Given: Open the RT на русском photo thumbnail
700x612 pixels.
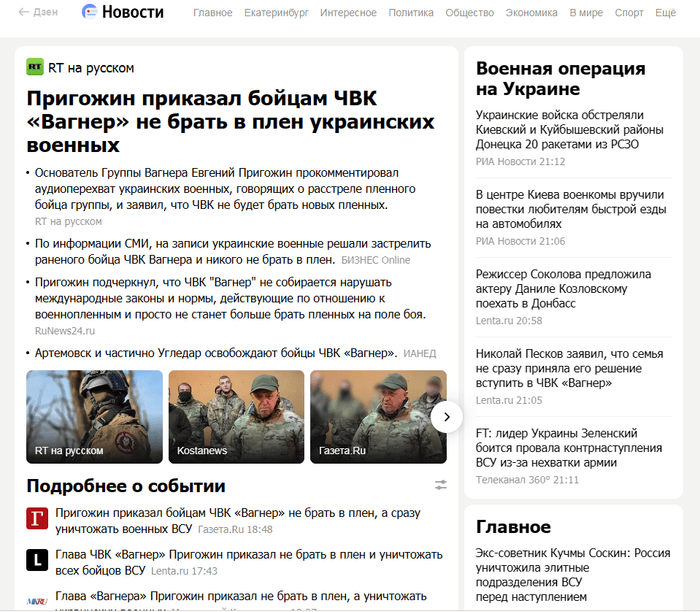Looking at the screenshot, I should coord(94,416).
